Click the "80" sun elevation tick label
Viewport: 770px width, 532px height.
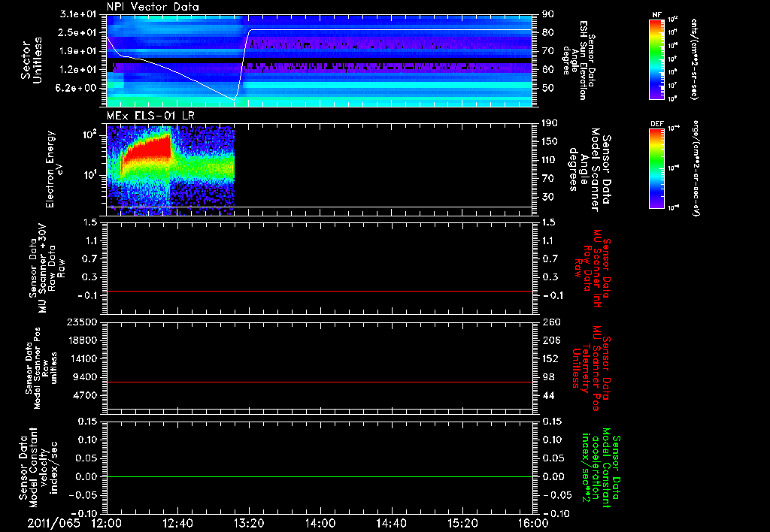coord(548,32)
